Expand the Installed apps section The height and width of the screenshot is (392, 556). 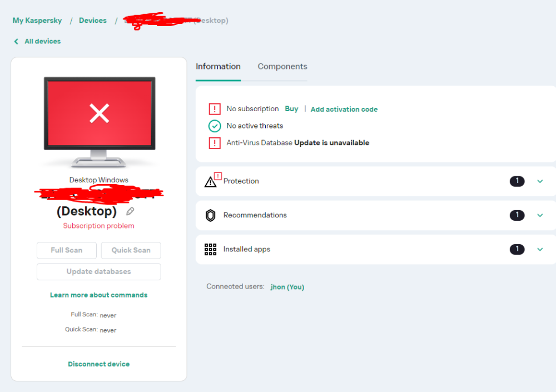point(540,249)
